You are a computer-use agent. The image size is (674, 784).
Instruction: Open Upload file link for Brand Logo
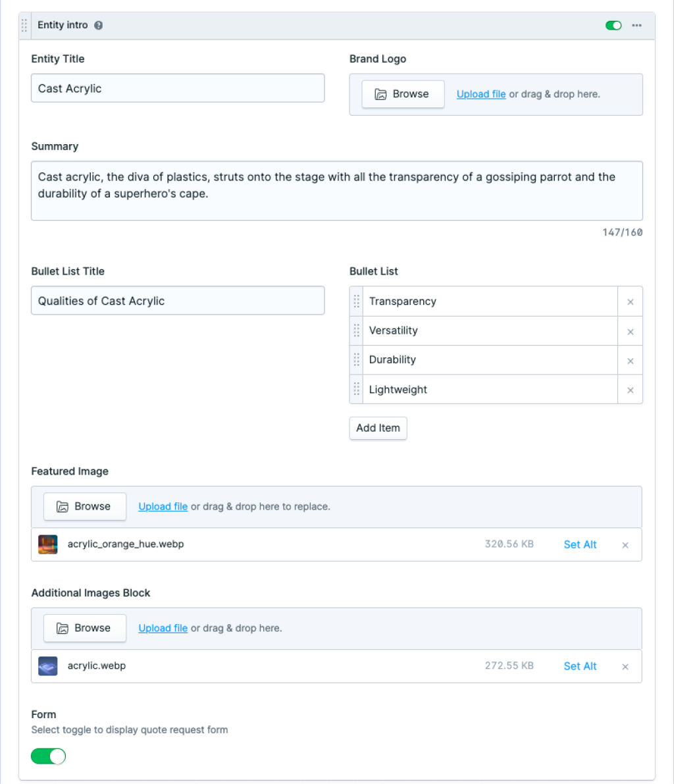pos(480,94)
